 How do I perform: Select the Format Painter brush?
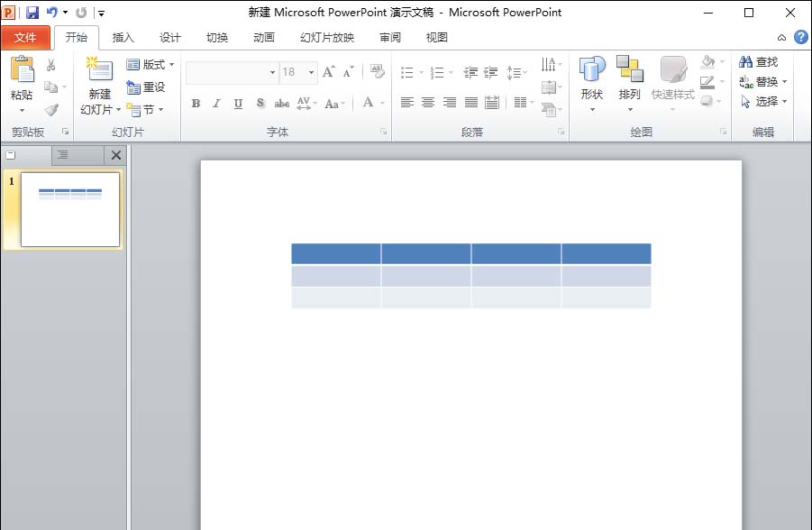tap(51, 109)
